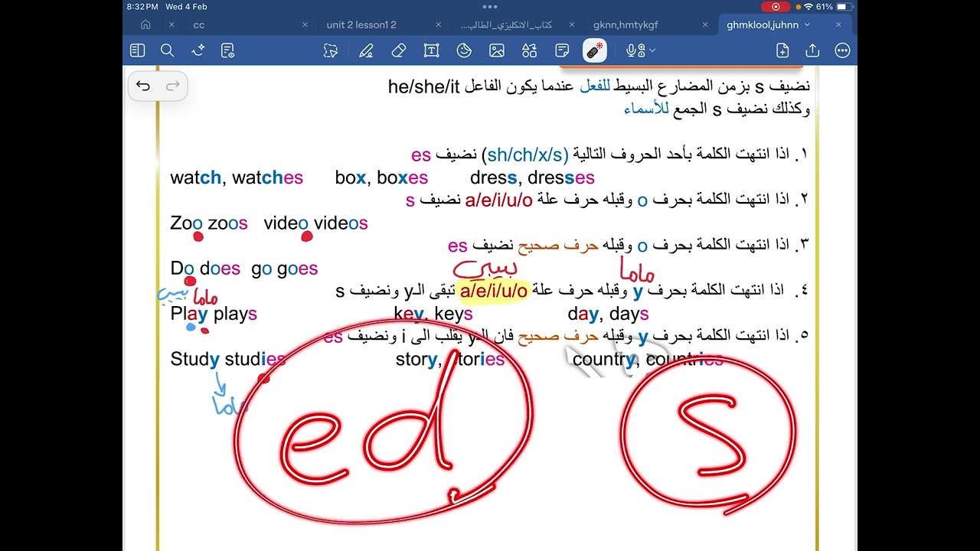The image size is (980, 551).
Task: Select the eraser tool
Action: 398,51
